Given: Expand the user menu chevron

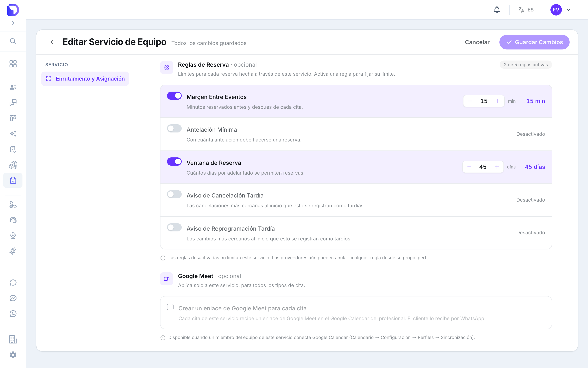Looking at the screenshot, I should point(568,10).
